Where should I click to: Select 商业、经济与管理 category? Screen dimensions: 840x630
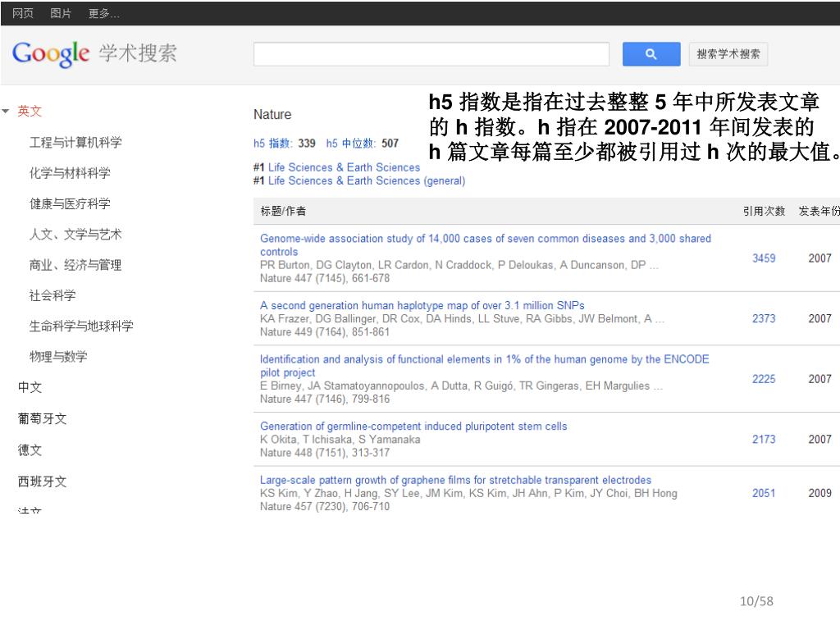point(75,265)
